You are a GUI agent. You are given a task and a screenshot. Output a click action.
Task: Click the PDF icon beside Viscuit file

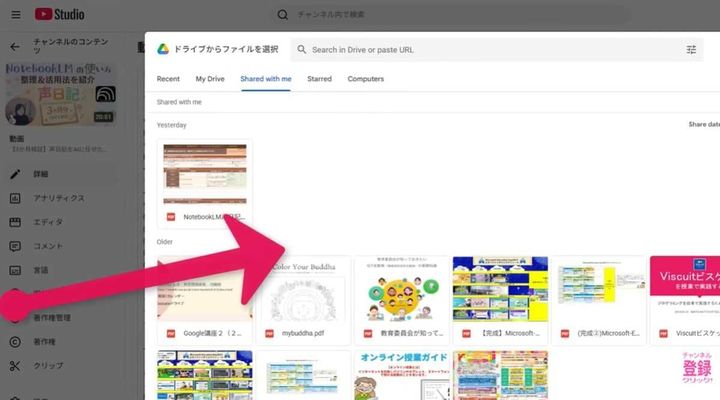point(664,333)
